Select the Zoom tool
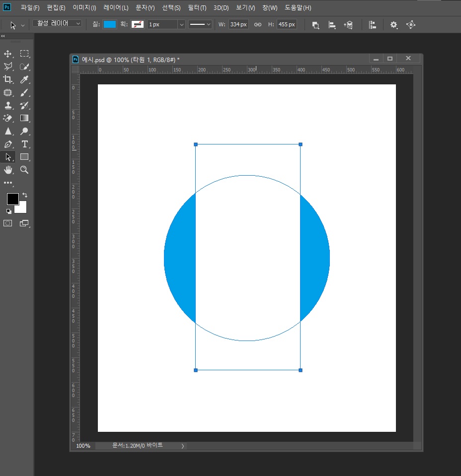This screenshot has height=476, width=461. [x=24, y=170]
